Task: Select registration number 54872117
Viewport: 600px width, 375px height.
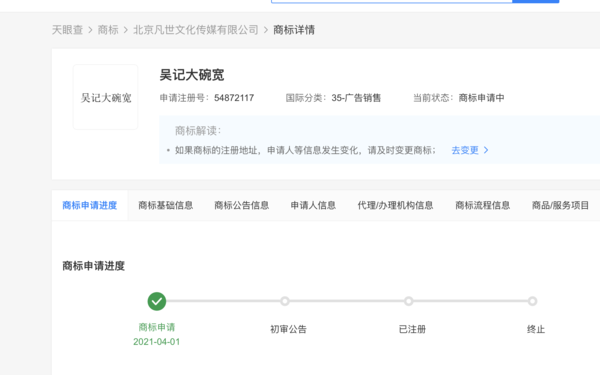Action: (x=234, y=98)
